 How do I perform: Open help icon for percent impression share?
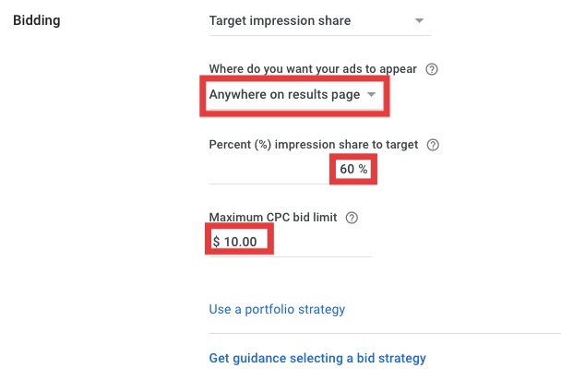tap(433, 145)
